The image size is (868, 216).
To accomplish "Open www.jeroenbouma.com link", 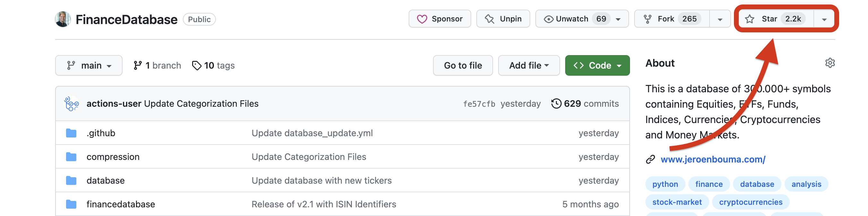I will click(713, 159).
